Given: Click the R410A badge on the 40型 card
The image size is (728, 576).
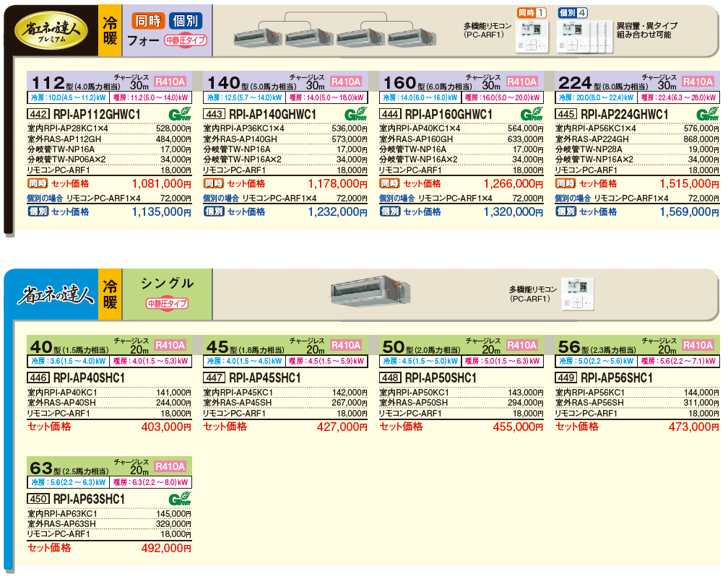Looking at the screenshot, I should point(170,345).
